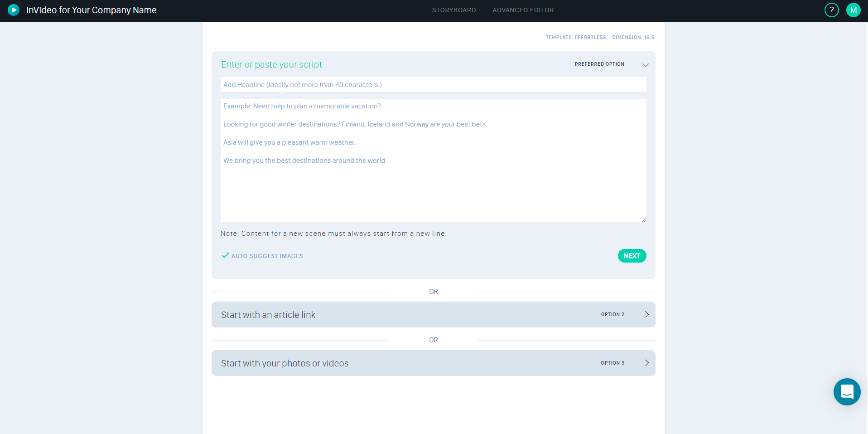
Task: Click the Template: Effortless label
Action: [x=575, y=38]
